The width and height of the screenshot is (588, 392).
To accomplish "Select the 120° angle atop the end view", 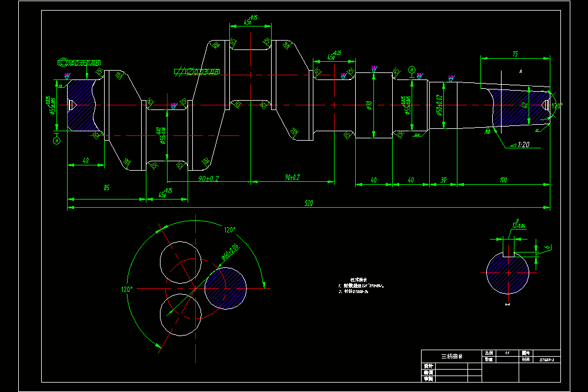I will click(x=230, y=230).
